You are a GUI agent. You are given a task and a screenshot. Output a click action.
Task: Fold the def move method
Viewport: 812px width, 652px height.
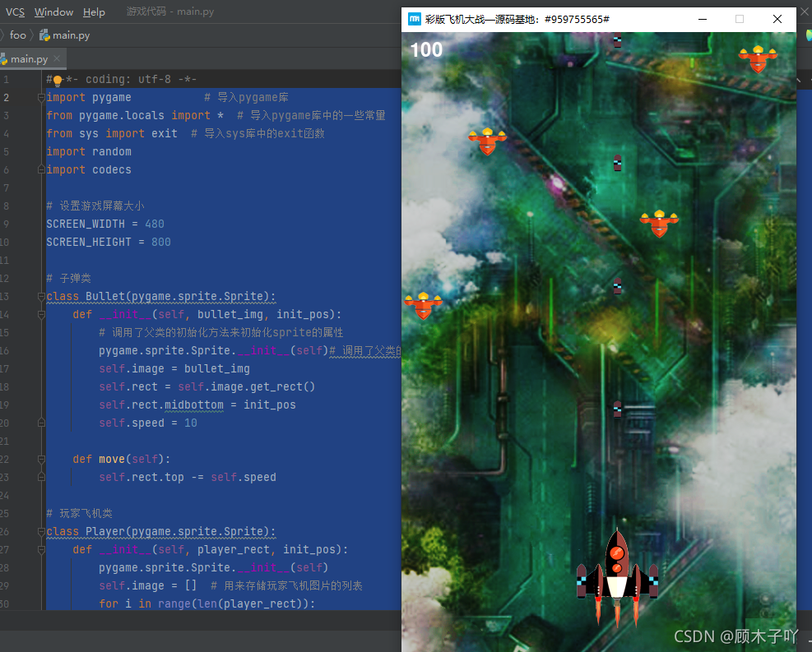[41, 460]
